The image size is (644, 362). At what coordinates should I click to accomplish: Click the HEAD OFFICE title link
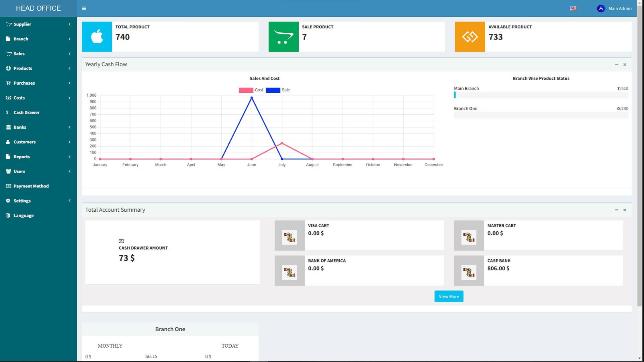(x=38, y=8)
